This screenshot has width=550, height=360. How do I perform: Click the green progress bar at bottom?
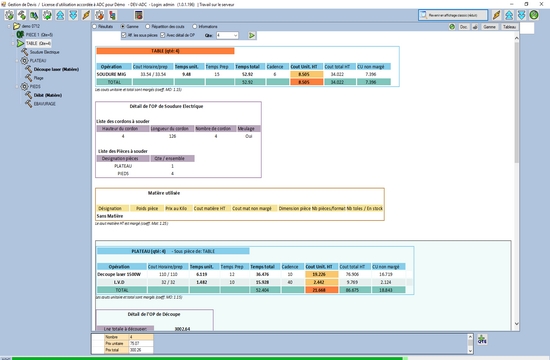coord(207,358)
